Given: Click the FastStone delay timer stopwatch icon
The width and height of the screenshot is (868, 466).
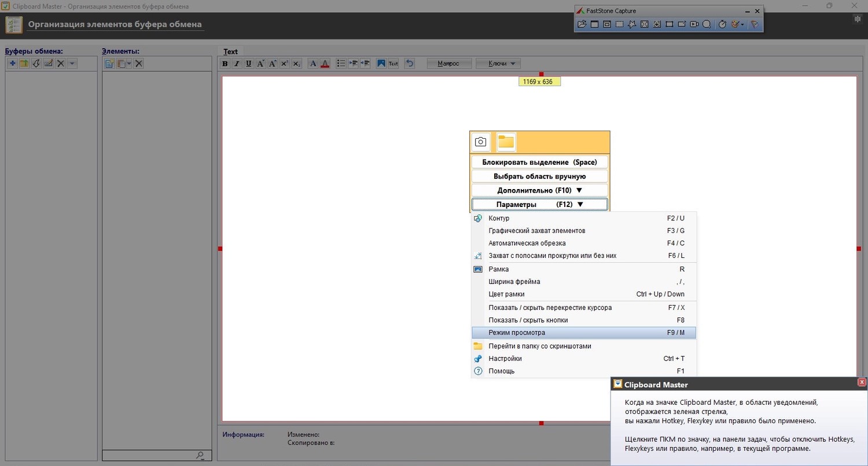Looking at the screenshot, I should tap(722, 24).
